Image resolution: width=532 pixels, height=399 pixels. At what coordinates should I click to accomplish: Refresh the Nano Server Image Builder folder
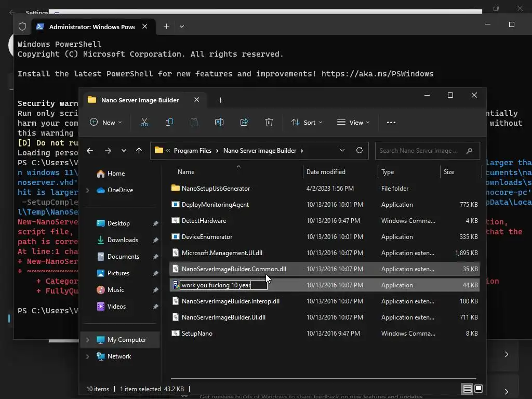click(360, 150)
